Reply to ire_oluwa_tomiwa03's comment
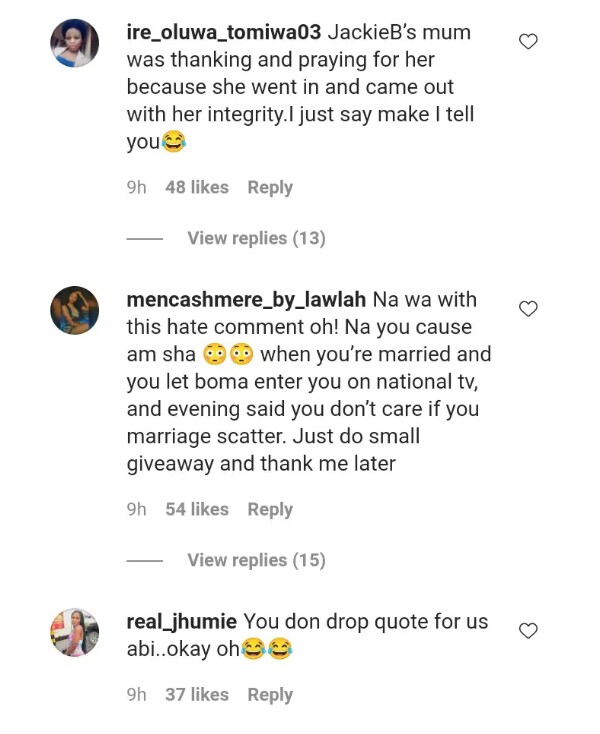The image size is (600, 734). pyautogui.click(x=270, y=187)
